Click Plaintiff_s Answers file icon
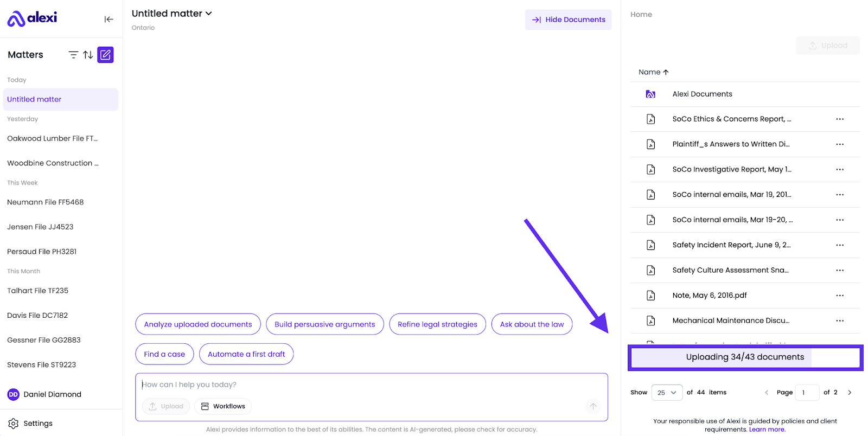The image size is (868, 436). point(650,144)
